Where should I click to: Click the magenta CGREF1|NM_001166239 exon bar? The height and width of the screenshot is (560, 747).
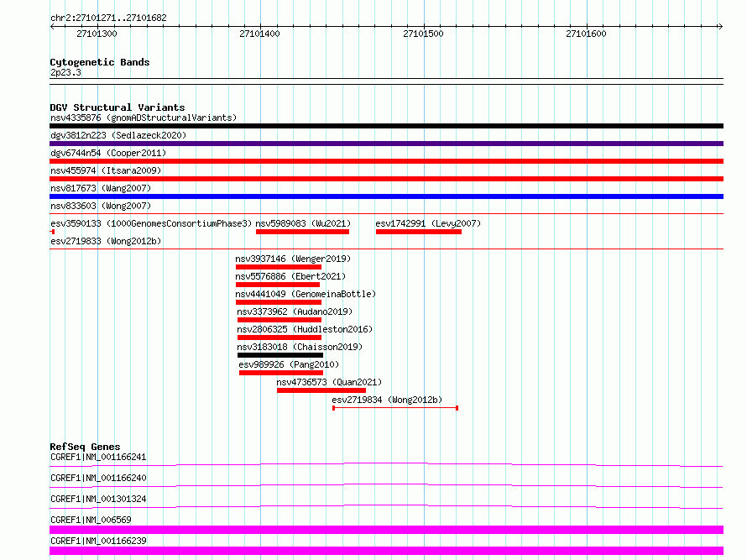[386, 551]
